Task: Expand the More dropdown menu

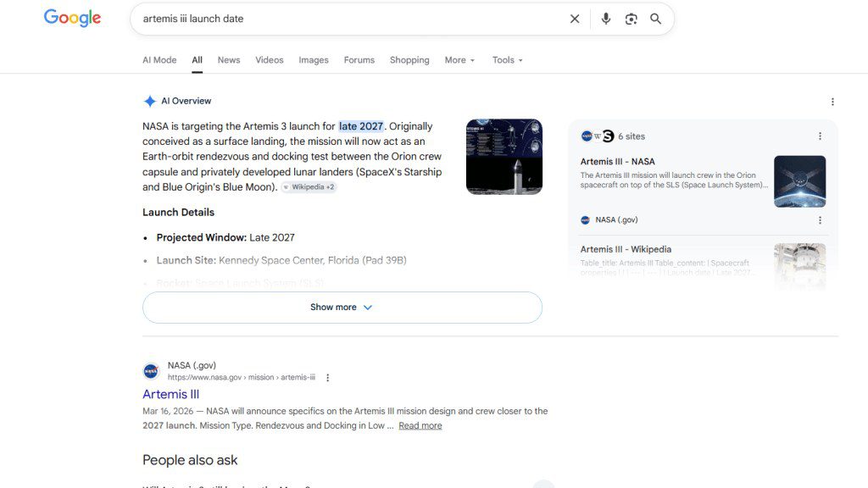Action: pyautogui.click(x=459, y=60)
